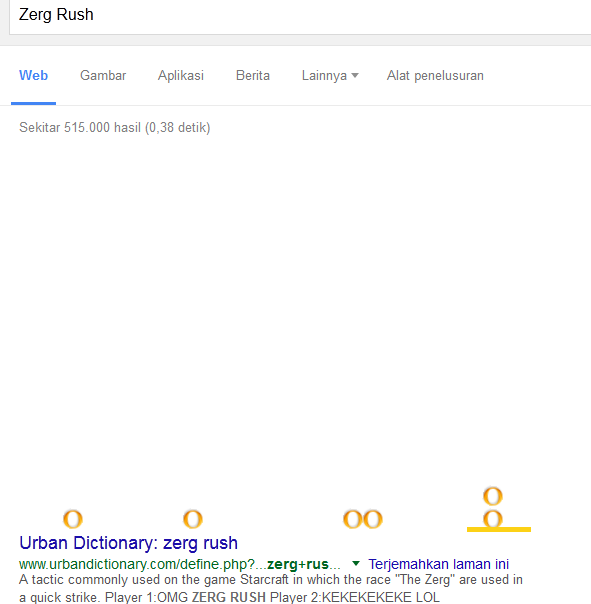Viewport: 591px width, 604px height.
Task: Click the left O of the OO pair
Action: point(353,519)
